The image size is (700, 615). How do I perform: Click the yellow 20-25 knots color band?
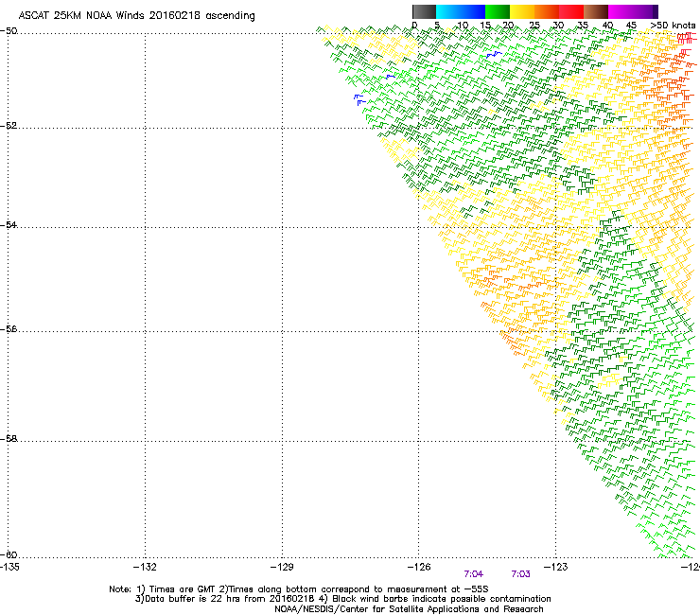click(522, 11)
